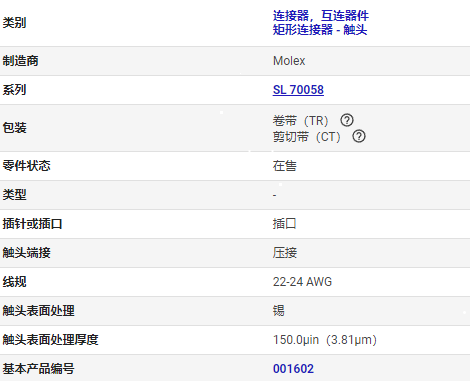Click the 基本产品编号 attribute label

[x=38, y=369]
